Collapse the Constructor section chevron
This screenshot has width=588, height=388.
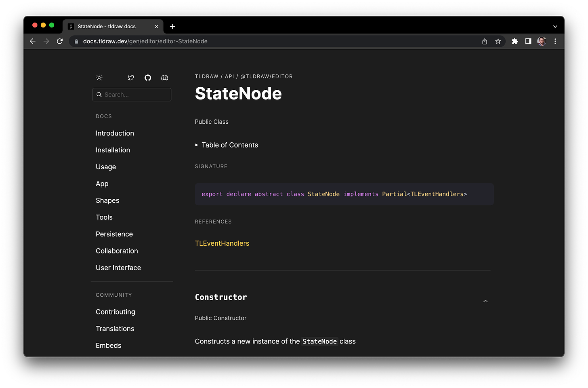pos(485,301)
